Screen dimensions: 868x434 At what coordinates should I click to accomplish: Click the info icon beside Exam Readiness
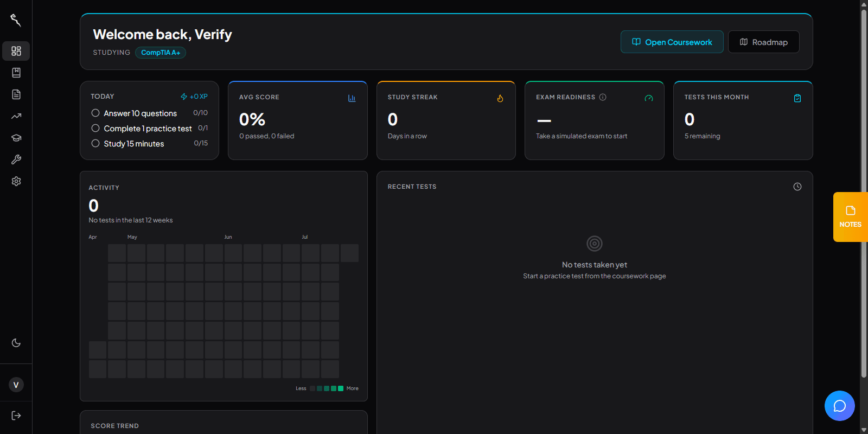[x=603, y=97]
